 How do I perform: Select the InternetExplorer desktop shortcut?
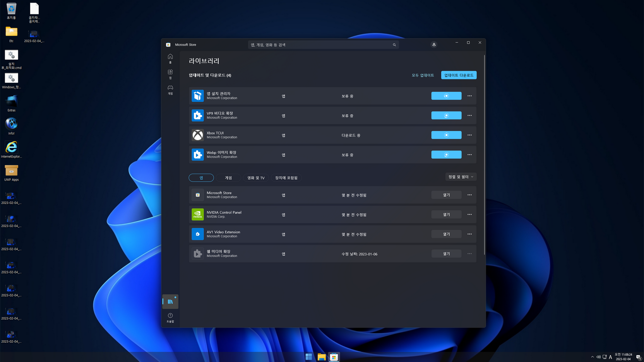point(11,150)
